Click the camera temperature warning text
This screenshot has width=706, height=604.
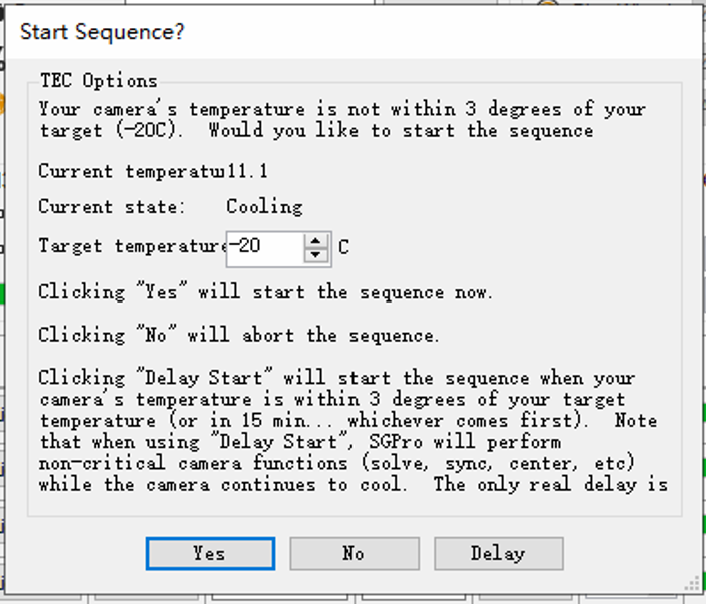342,120
